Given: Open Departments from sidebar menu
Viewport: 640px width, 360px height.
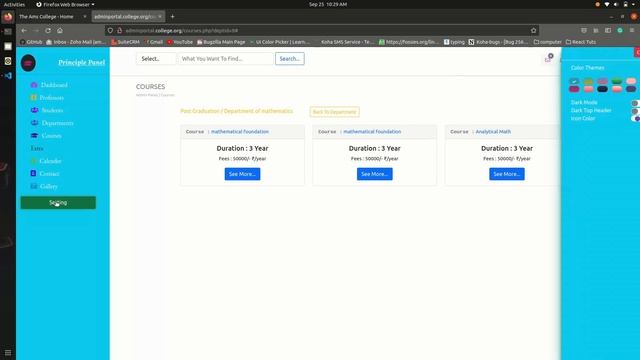Looking at the screenshot, I should pyautogui.click(x=58, y=123).
